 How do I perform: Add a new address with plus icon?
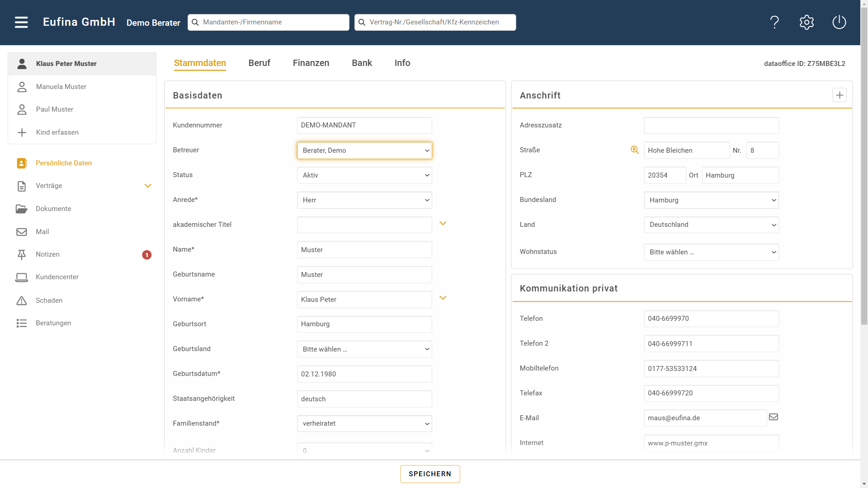840,95
